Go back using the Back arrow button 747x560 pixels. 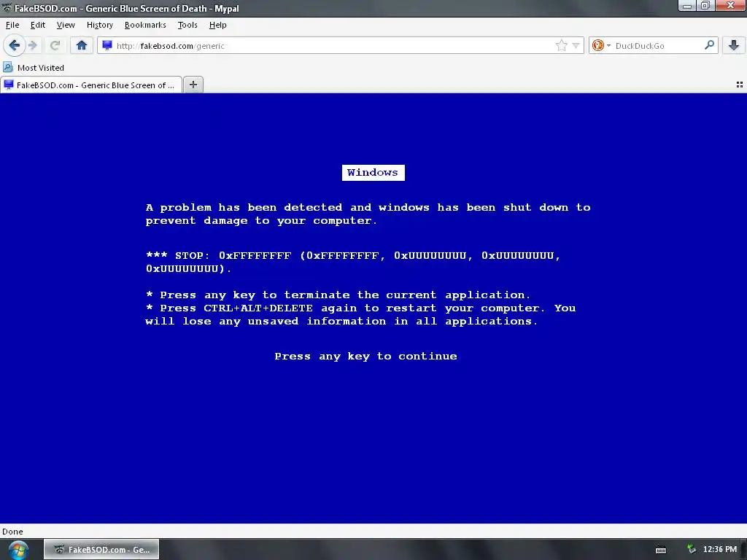(x=15, y=46)
